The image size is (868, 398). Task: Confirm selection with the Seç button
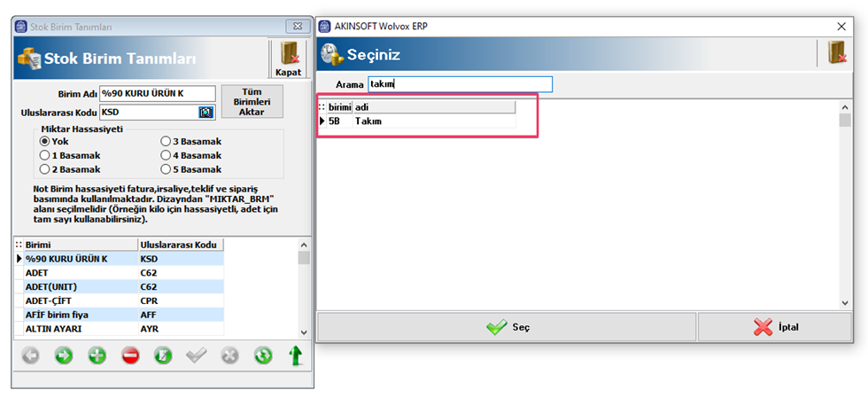click(x=507, y=327)
